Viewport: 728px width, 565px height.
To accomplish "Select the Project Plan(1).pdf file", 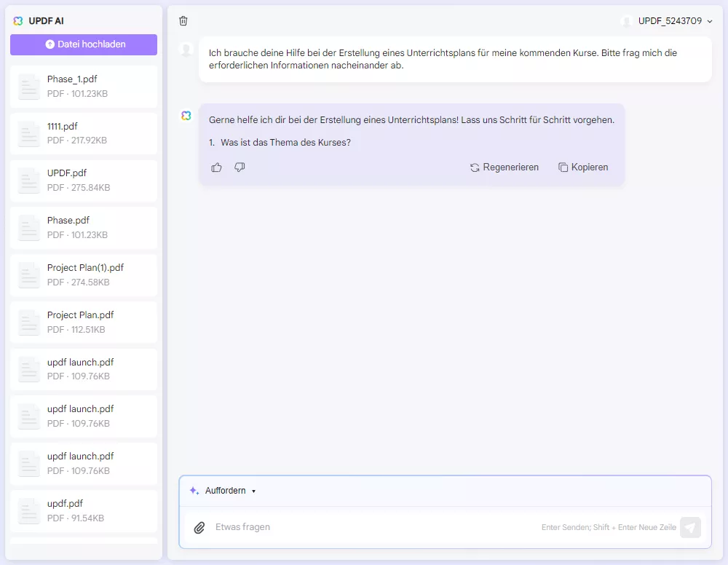I will 83,274.
